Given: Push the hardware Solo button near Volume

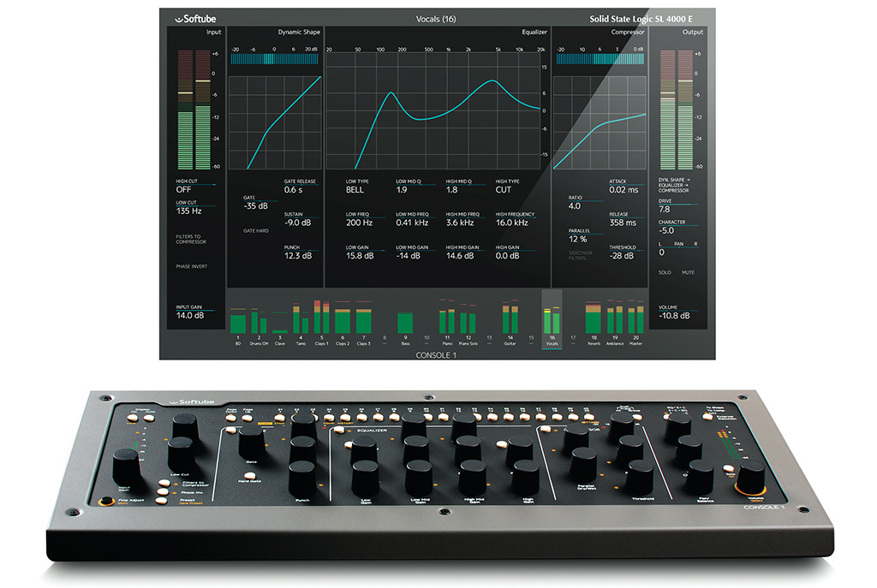Looking at the screenshot, I should click(x=728, y=469).
